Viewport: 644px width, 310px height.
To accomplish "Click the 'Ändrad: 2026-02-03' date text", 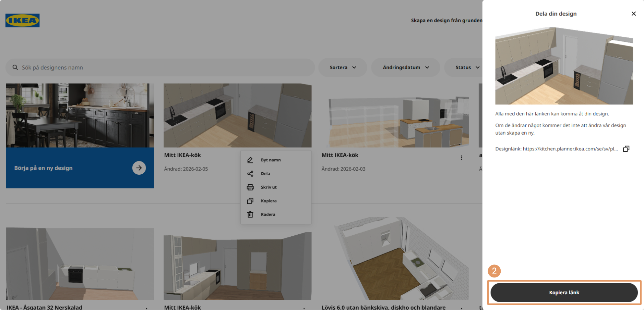I will [343, 169].
